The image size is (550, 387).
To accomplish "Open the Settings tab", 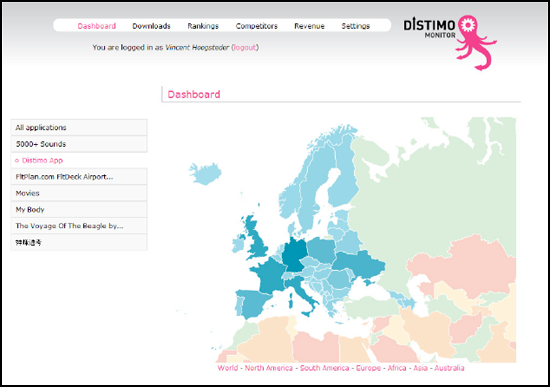I will [x=355, y=26].
